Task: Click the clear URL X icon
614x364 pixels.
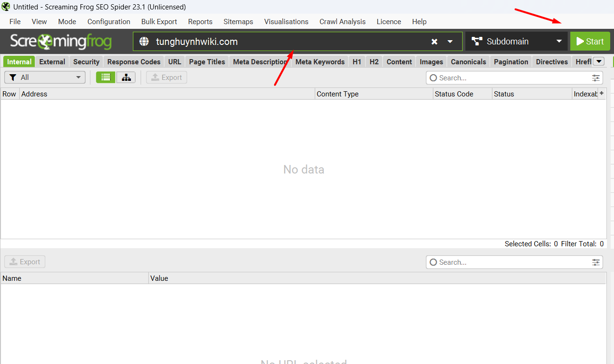Action: pos(434,42)
